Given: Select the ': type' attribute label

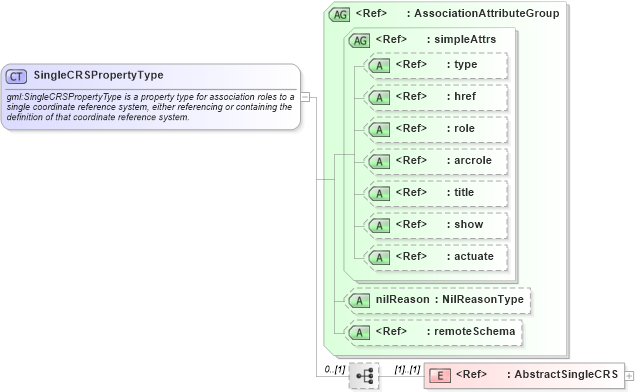Looking at the screenshot, I should (462, 64).
